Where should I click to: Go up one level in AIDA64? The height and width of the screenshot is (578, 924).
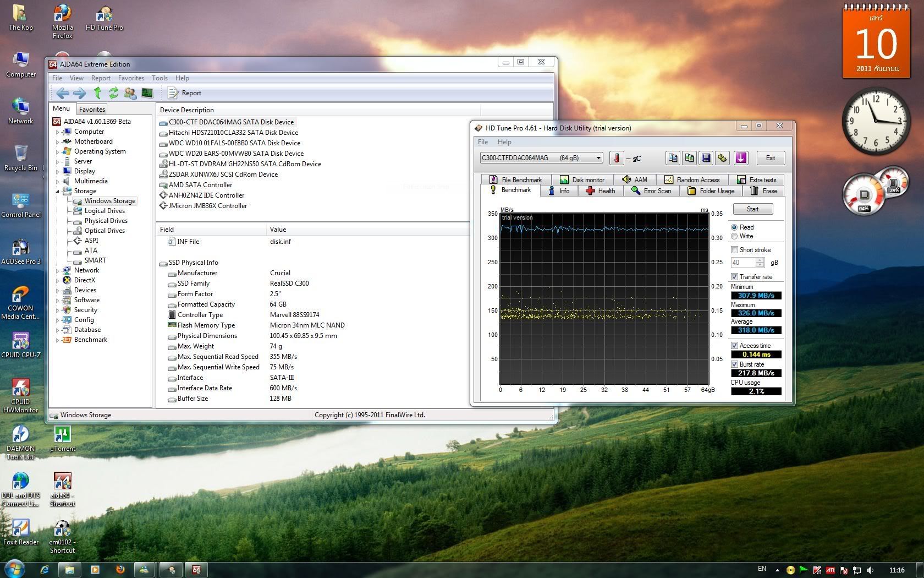tap(97, 93)
